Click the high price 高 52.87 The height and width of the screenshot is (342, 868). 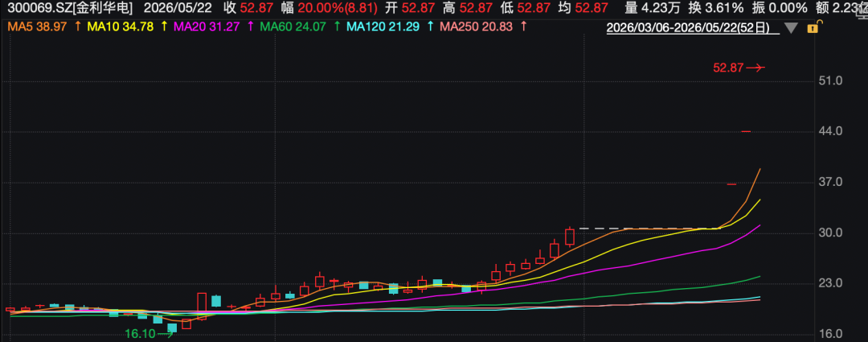click(469, 8)
